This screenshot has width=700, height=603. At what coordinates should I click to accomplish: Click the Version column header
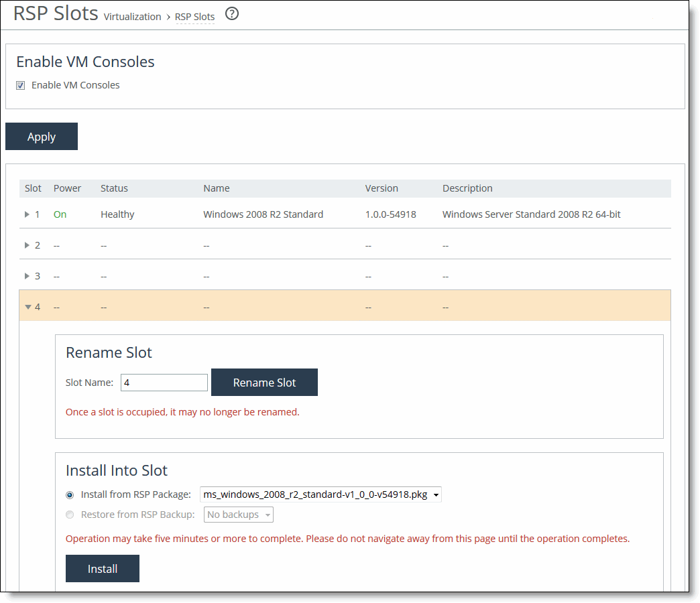[x=382, y=188]
